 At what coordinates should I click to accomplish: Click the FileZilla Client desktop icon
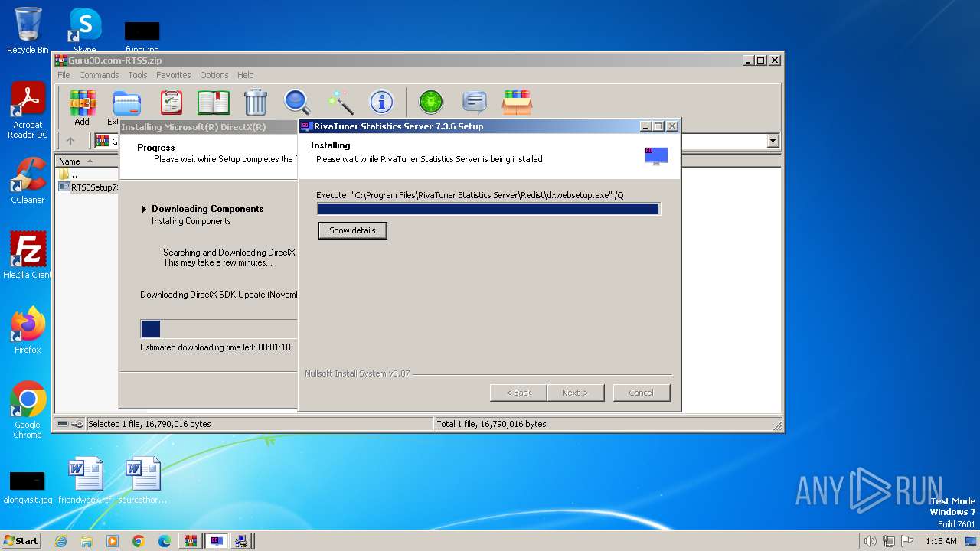click(x=28, y=255)
